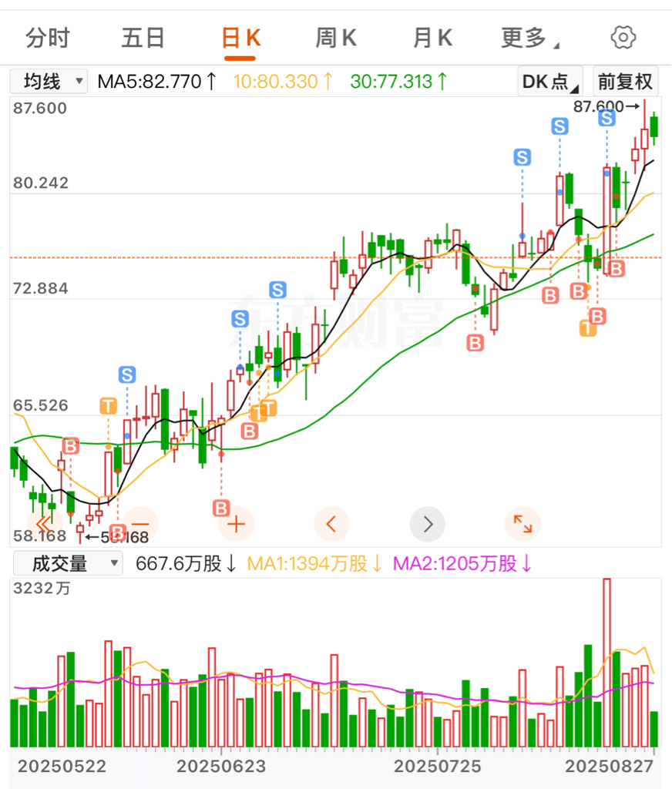This screenshot has height=789, width=672.
Task: Click the 72.884 price axis label
Action: (41, 289)
